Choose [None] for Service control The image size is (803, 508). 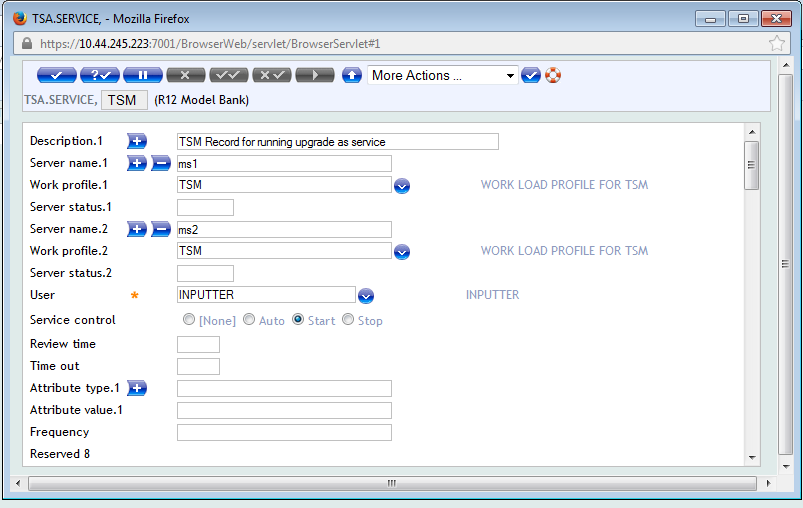[189, 320]
